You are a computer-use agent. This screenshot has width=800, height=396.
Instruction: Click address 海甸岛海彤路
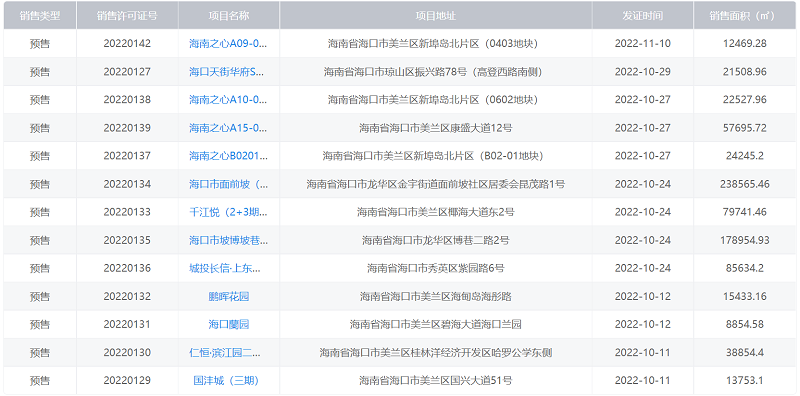click(x=436, y=296)
